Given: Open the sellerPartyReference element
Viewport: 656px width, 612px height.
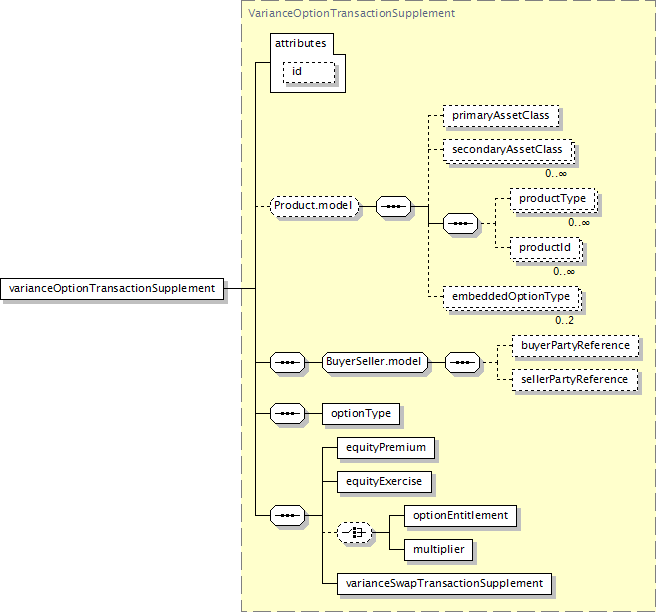Looking at the screenshot, I should (x=574, y=379).
